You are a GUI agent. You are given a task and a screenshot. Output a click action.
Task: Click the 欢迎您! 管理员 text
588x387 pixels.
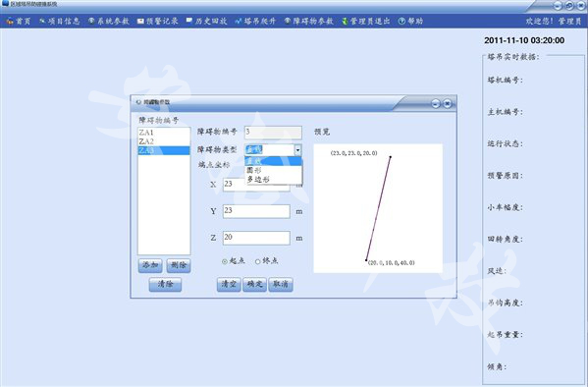554,22
